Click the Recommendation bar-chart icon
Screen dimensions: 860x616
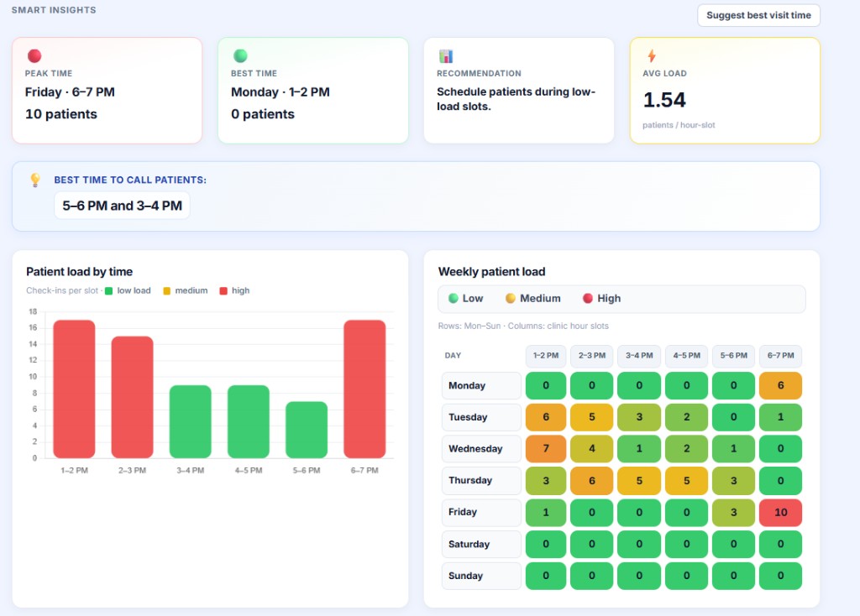445,55
